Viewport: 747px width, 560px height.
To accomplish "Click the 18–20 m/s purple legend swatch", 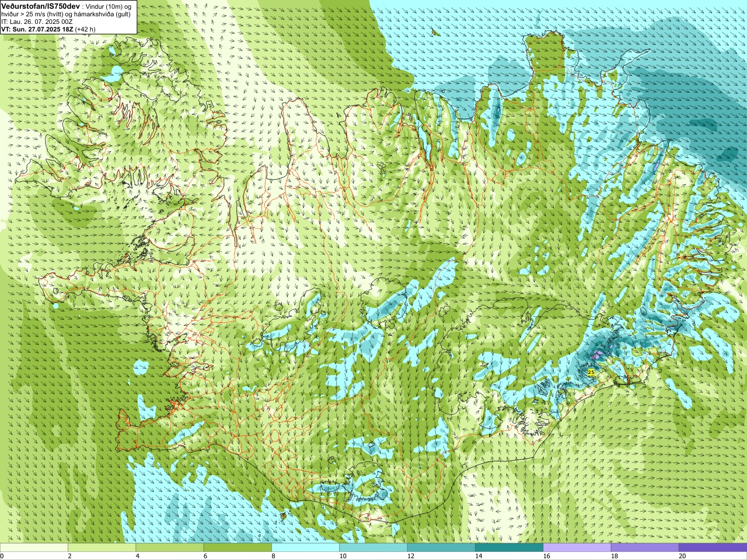I will coord(645,548).
